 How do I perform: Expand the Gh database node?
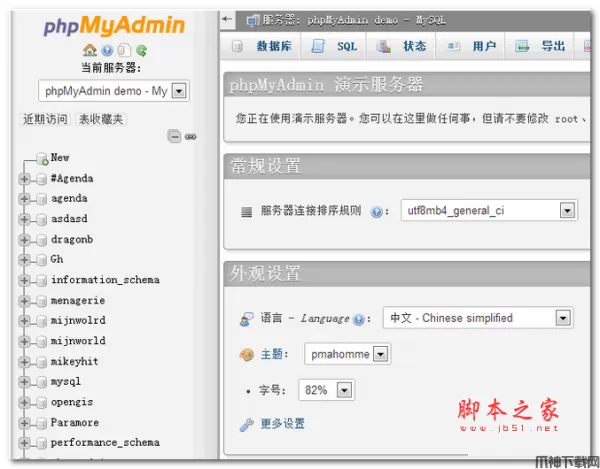click(24, 260)
